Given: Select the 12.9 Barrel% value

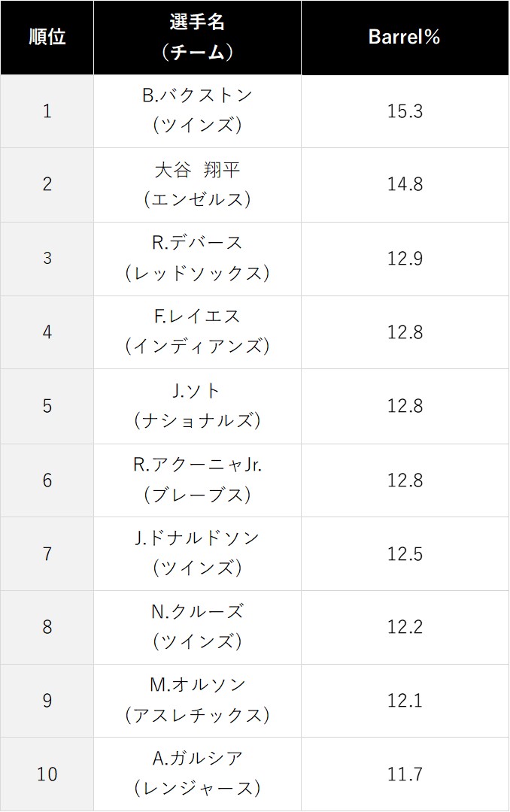Looking at the screenshot, I should 405,259.
